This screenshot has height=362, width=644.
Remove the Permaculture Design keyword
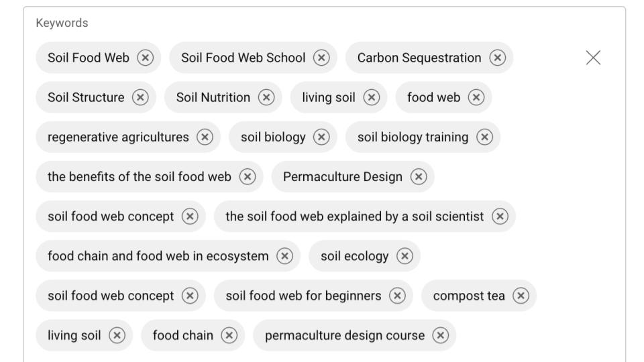pyautogui.click(x=419, y=177)
